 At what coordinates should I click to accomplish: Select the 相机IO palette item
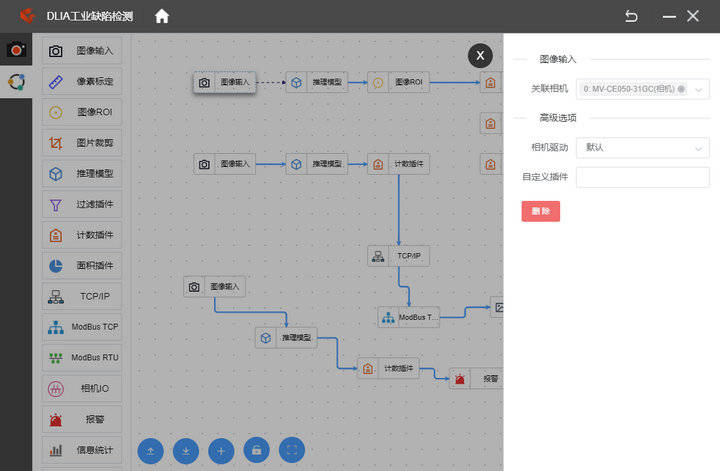pyautogui.click(x=82, y=388)
